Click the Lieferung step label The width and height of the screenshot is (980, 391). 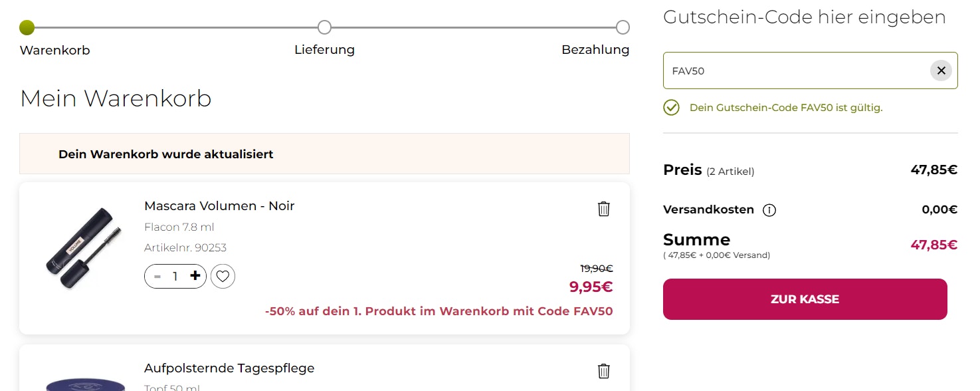324,50
